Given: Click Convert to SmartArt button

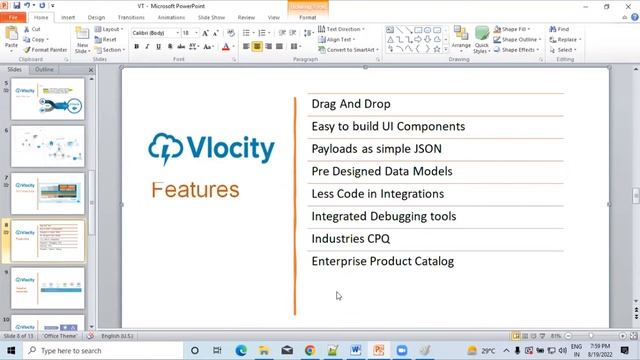Looking at the screenshot, I should point(349,50).
